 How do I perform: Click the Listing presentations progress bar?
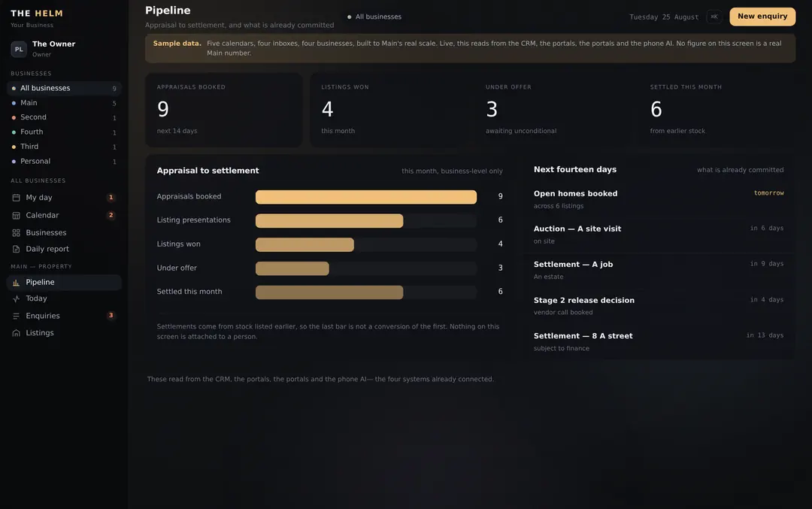point(366,220)
